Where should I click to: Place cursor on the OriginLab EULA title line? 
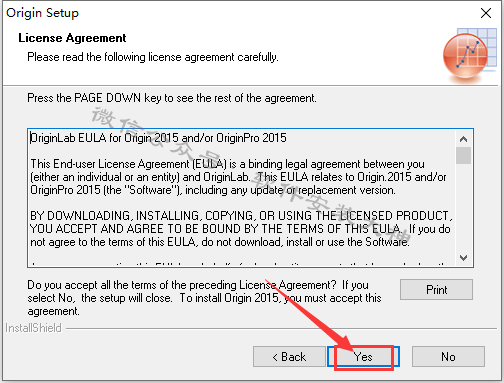[x=158, y=138]
